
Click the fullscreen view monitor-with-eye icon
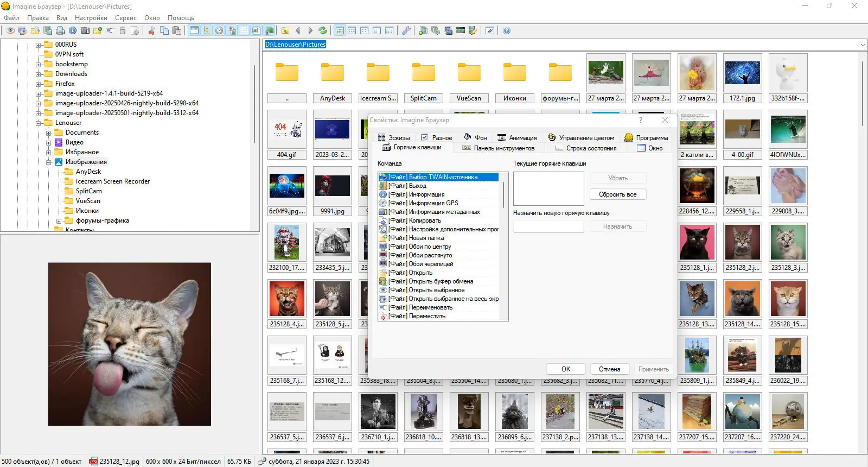23,30
